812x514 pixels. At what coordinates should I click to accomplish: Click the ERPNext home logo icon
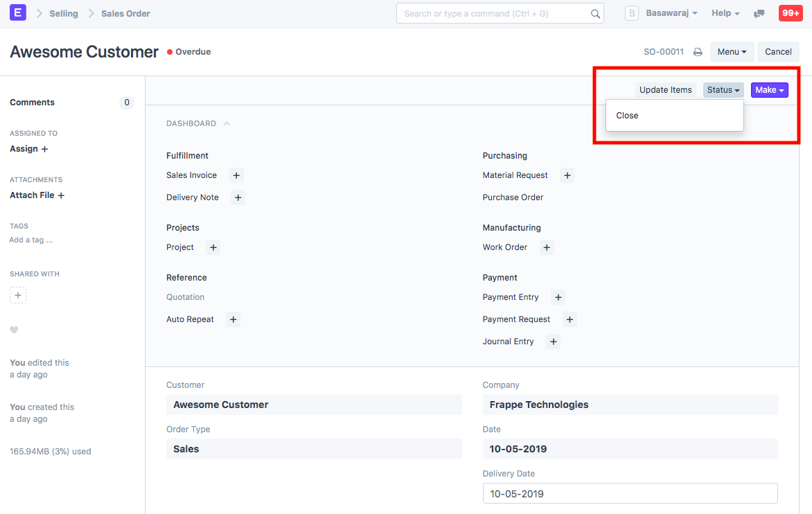point(18,12)
